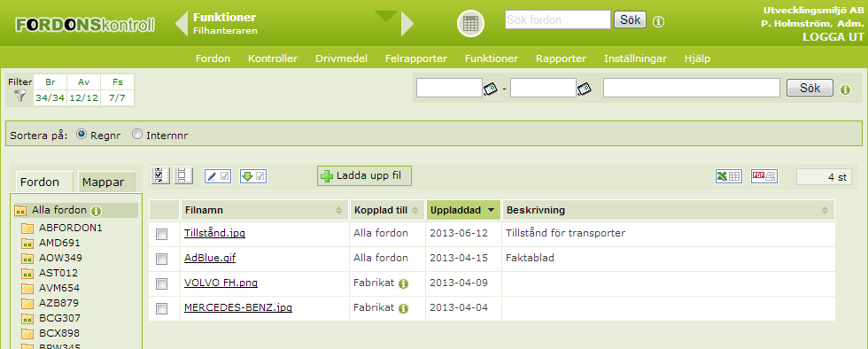868x349 pixels.
Task: Open the round calendar icon
Action: 470,23
